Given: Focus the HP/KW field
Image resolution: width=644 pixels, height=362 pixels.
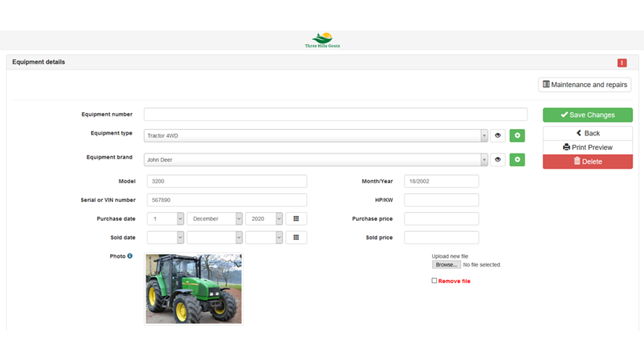Looking at the screenshot, I should [441, 200].
